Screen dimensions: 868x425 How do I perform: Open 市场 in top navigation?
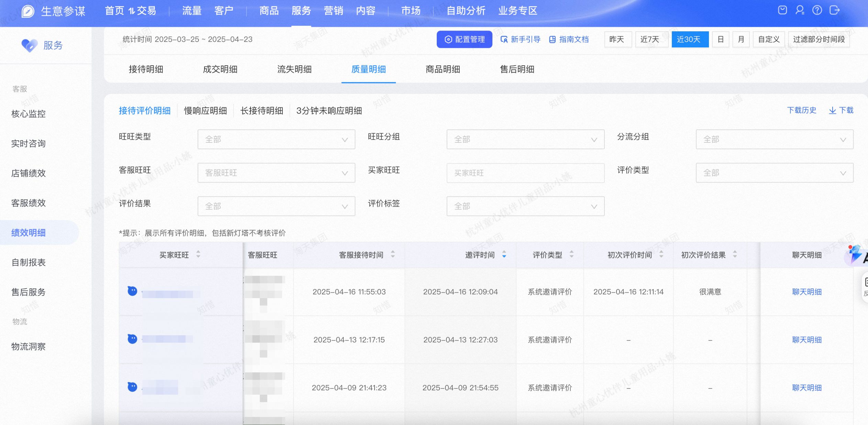411,11
